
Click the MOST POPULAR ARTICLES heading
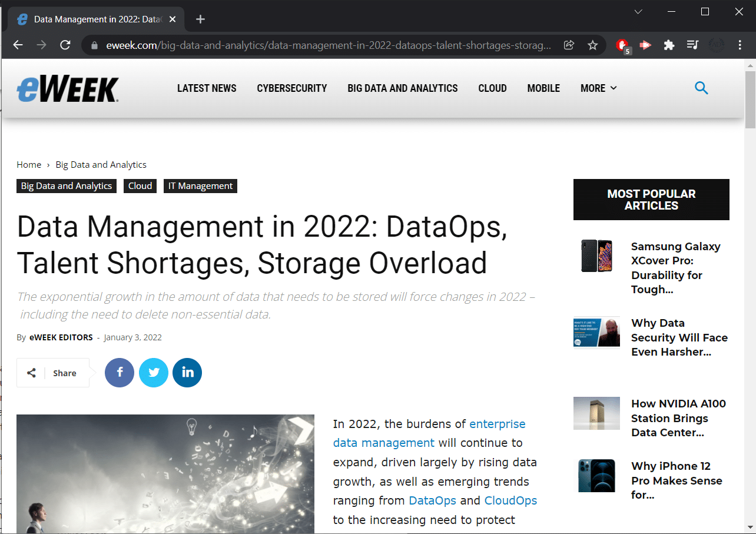(651, 200)
